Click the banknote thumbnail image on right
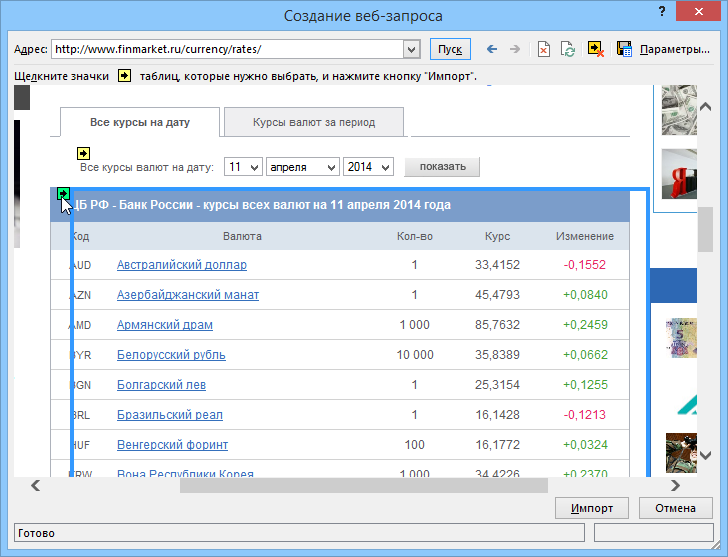The image size is (728, 557). pos(681,338)
